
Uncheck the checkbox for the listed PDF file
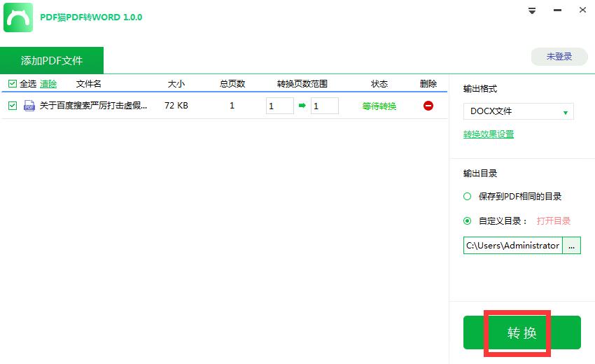[x=12, y=106]
